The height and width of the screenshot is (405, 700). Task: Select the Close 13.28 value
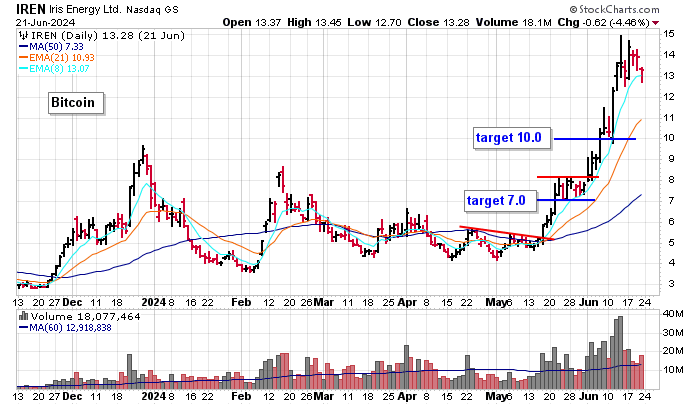438,22
